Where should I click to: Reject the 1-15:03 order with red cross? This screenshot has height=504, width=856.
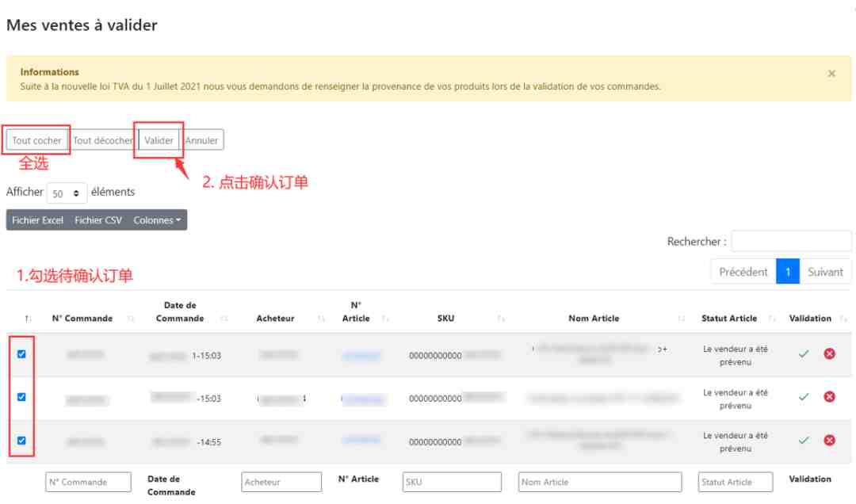pos(829,354)
